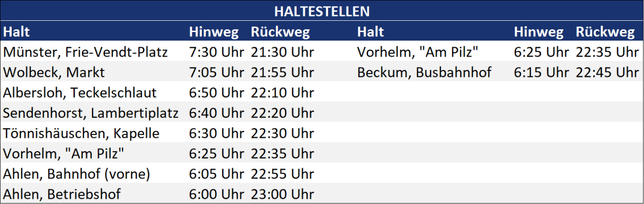Select the Ahlen, Betriebshof stop
This screenshot has height=204, width=644.
click(x=62, y=194)
